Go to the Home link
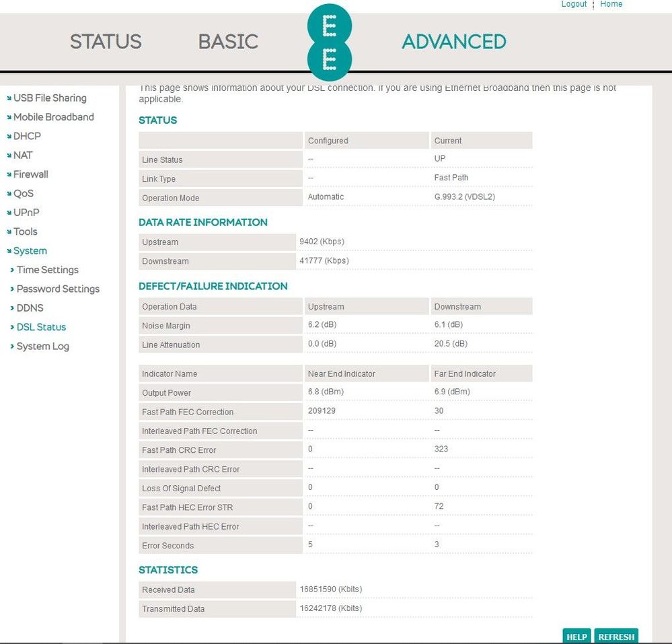The image size is (672, 644). (x=611, y=4)
